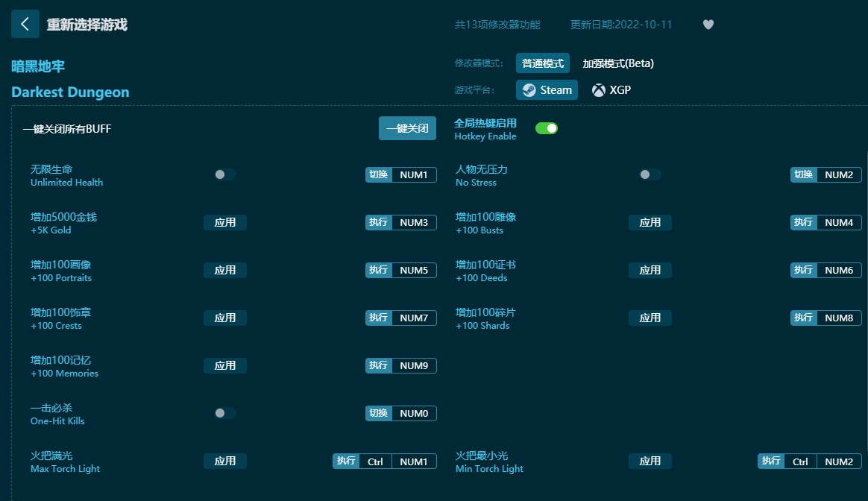The width and height of the screenshot is (868, 501).
Task: Click 暗黑地牢 game name text
Action: tap(38, 66)
